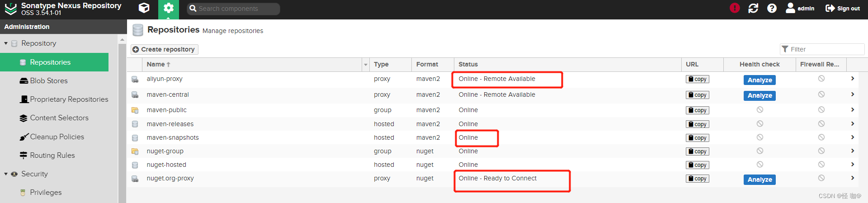Screen dimensions: 868x203
Task: Analyze nuget.org-proxy health check
Action: pyautogui.click(x=759, y=179)
